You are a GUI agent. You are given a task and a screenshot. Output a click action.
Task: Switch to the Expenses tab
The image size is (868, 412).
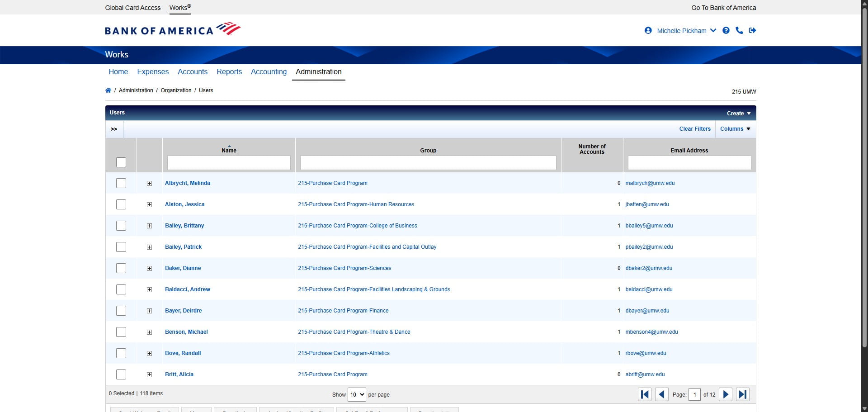pyautogui.click(x=153, y=72)
